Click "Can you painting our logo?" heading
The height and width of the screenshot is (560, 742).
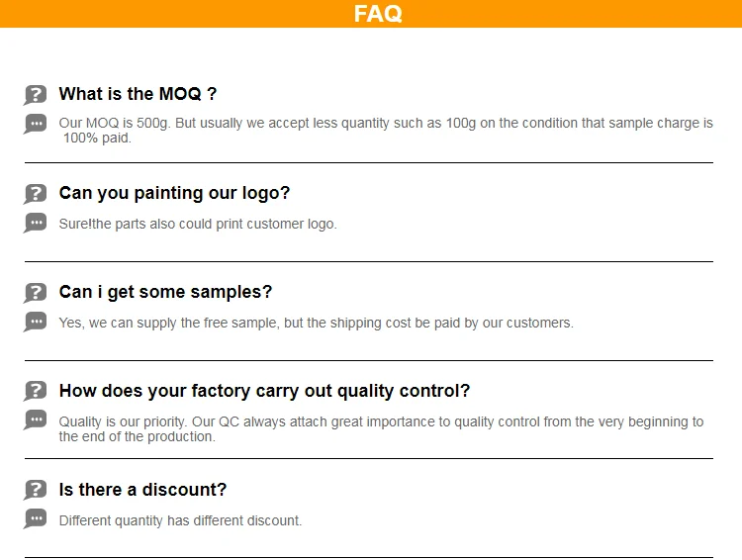pos(174,193)
